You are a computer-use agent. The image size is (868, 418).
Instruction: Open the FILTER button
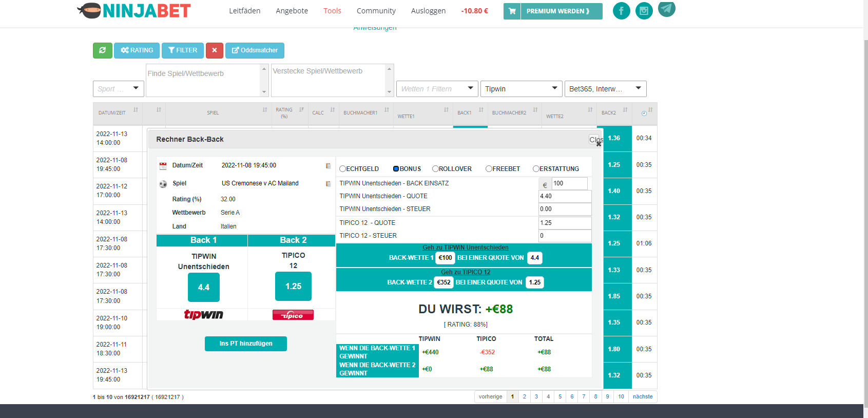pos(183,50)
